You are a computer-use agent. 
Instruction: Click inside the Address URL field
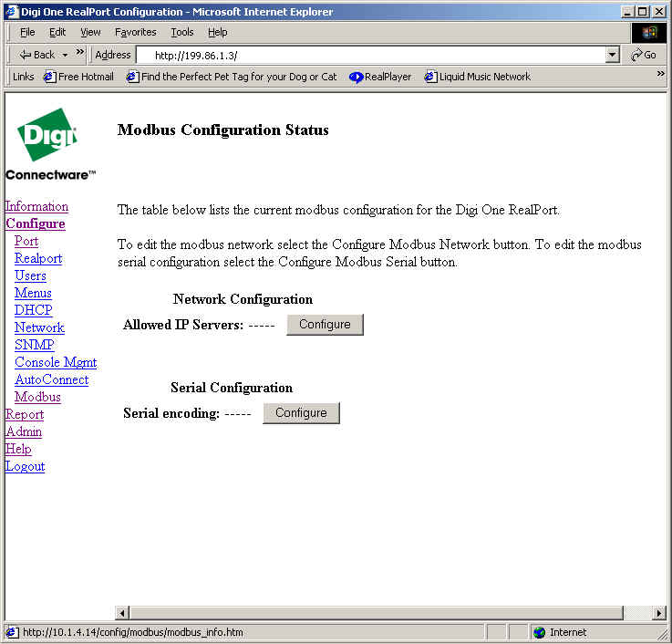point(365,55)
